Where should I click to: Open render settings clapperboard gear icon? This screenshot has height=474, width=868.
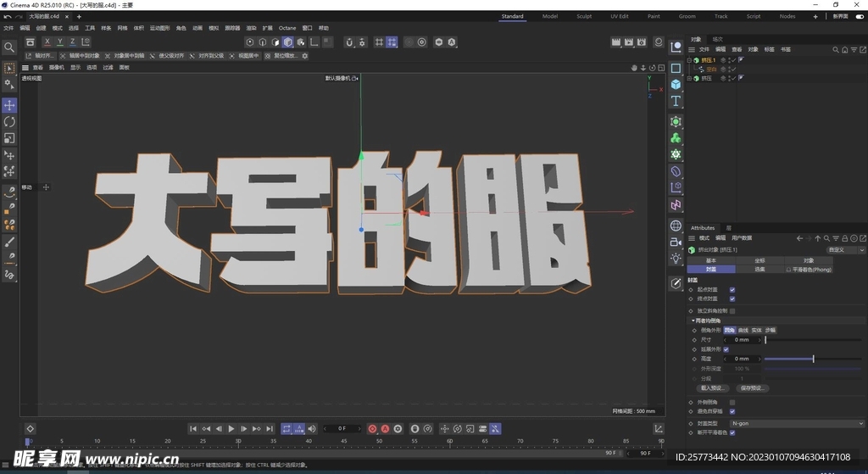click(x=642, y=42)
